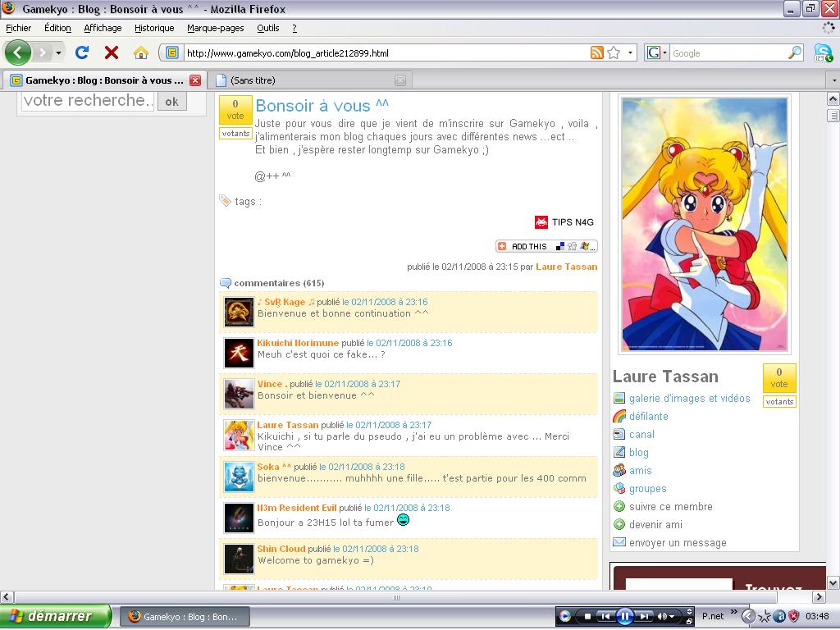Click the Gamekyo Firefox taskbar button
This screenshot has width=840, height=630.
[185, 617]
